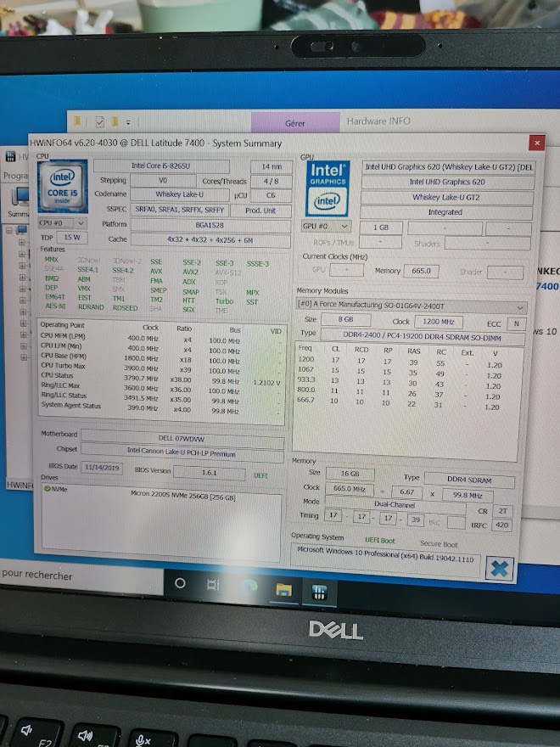Click the '1 GB' GPU memory field

pyautogui.click(x=381, y=227)
